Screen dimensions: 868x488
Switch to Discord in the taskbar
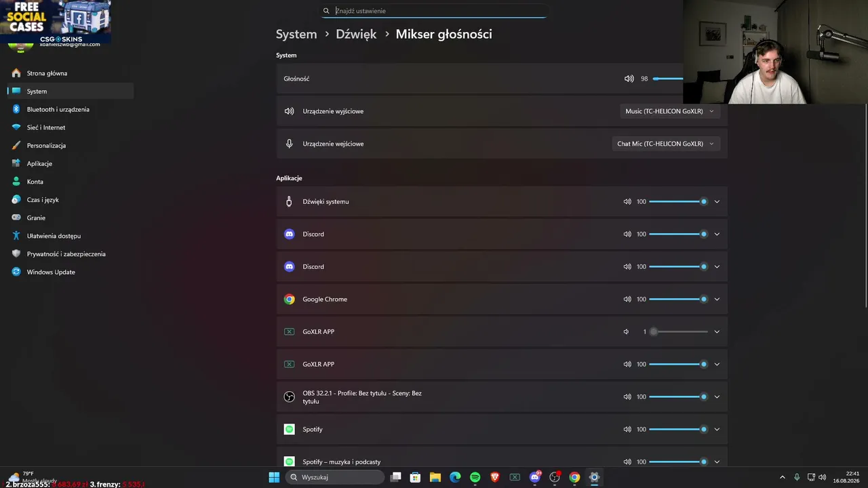tap(535, 477)
